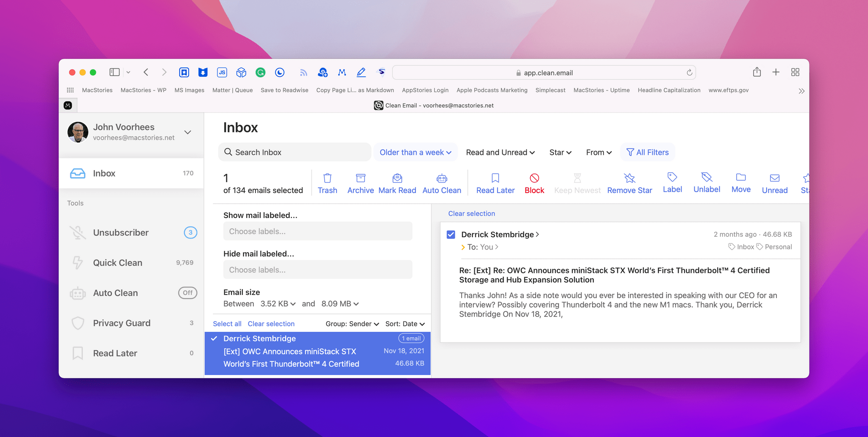The image size is (868, 437).
Task: Open a new Safari tab with plus
Action: point(776,72)
